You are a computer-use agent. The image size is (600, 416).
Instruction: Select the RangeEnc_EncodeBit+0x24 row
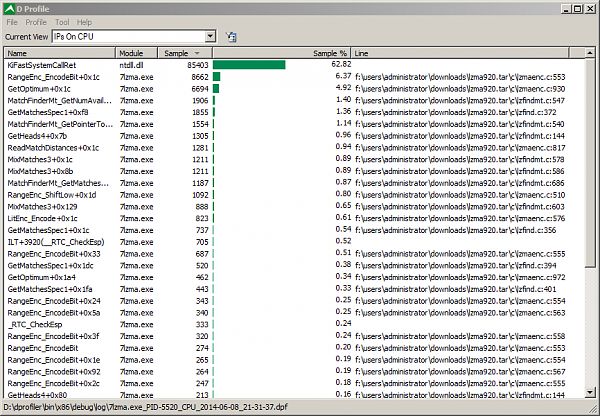pos(295,301)
